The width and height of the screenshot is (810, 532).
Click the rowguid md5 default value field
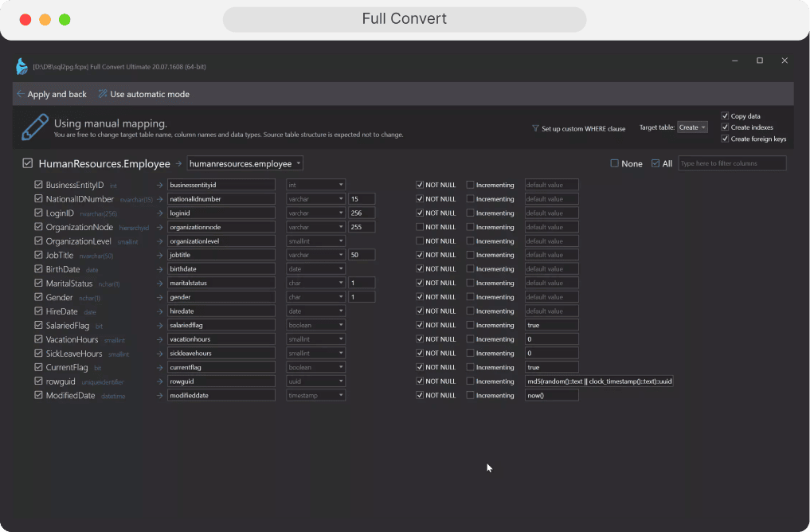click(599, 381)
